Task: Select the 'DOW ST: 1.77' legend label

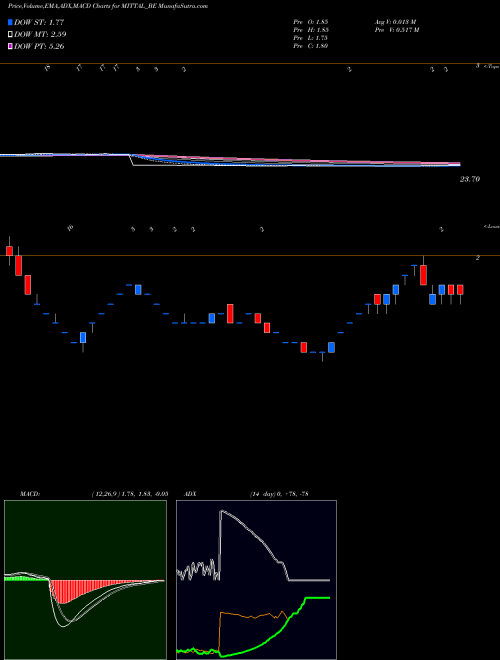Action: click(x=39, y=22)
